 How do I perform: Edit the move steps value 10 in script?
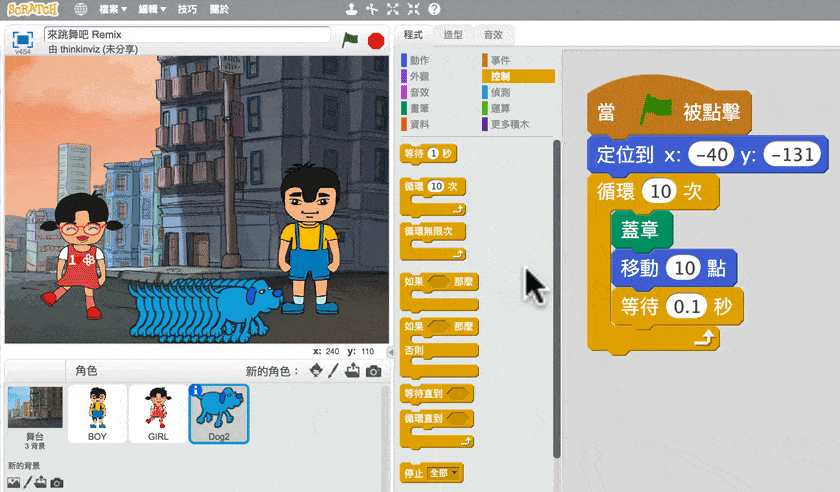pyautogui.click(x=684, y=268)
